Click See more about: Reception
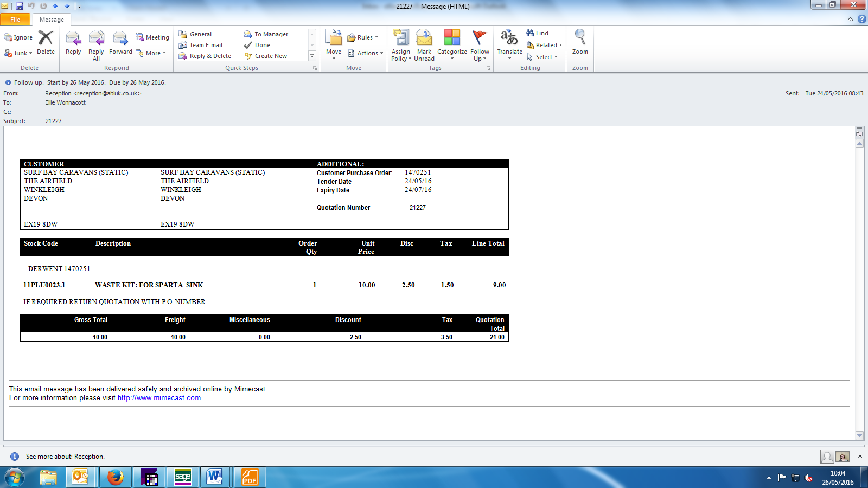Viewport: 868px width, 488px height. 65,457
